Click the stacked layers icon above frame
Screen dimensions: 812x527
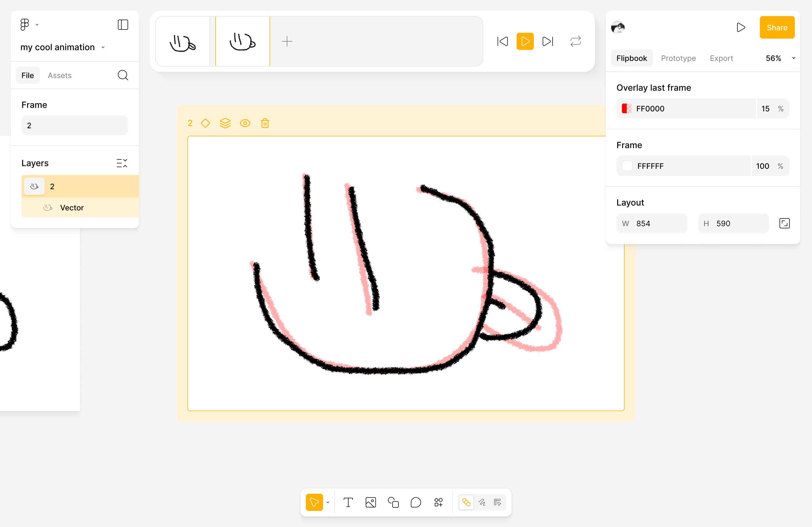tap(225, 123)
